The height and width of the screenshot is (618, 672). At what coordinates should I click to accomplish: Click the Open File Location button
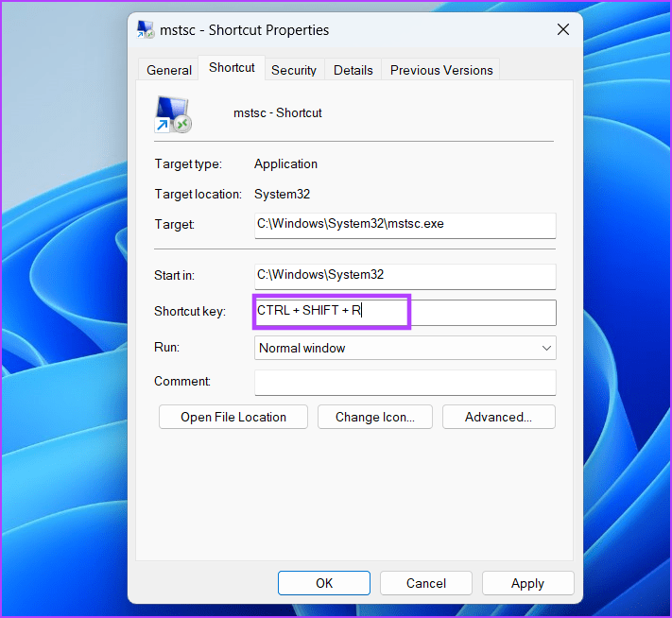233,417
